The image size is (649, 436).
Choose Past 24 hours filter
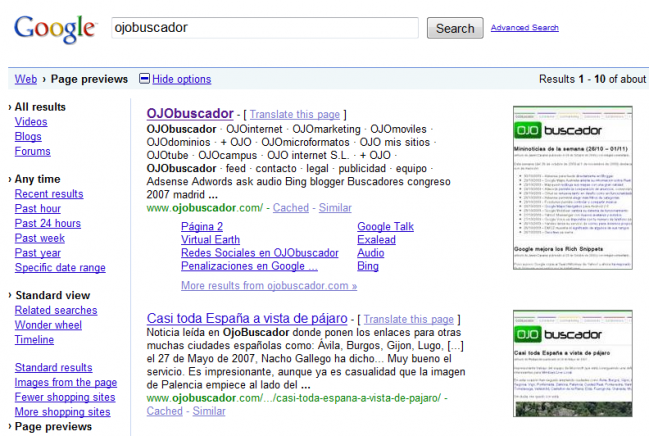point(48,223)
